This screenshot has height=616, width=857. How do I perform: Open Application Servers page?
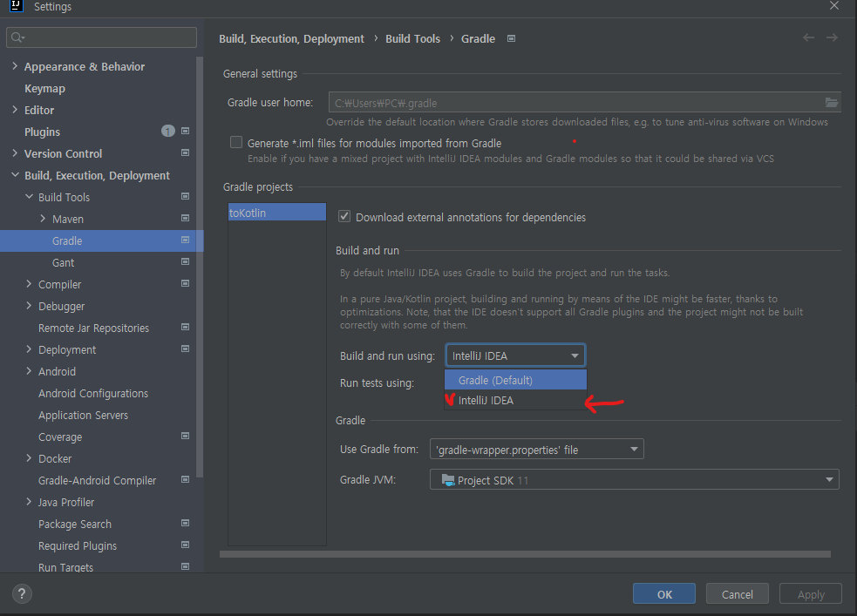point(83,415)
